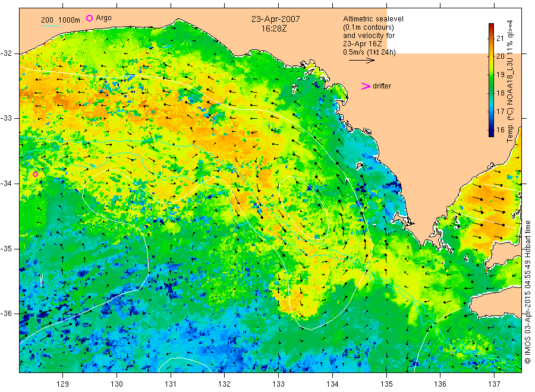The height and width of the screenshot is (392, 535).
Task: Click the 'Argo' legend label
Action: (103, 18)
